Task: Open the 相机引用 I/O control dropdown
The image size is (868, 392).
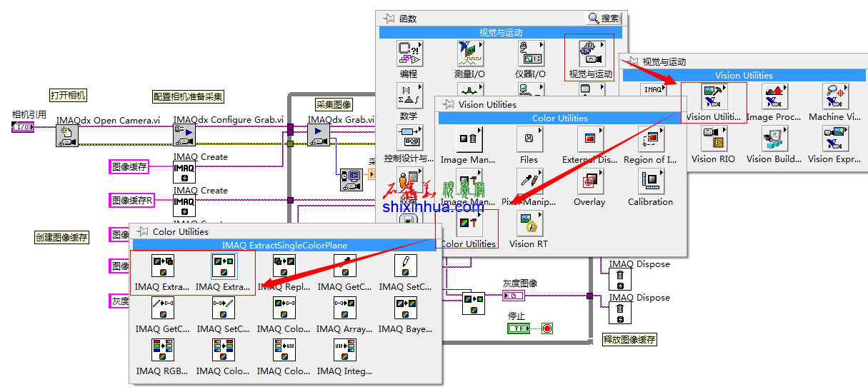Action: click(23, 127)
